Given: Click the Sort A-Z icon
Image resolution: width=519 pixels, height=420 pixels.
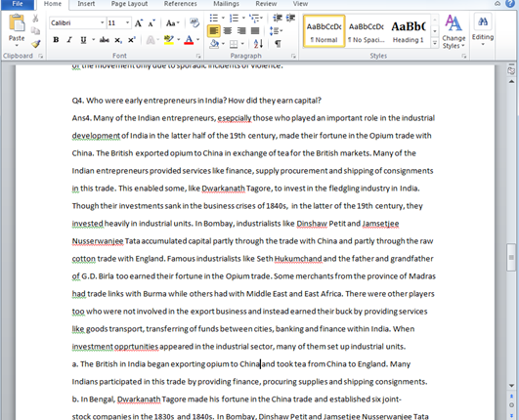Looking at the screenshot, I should pyautogui.click(x=258, y=43).
